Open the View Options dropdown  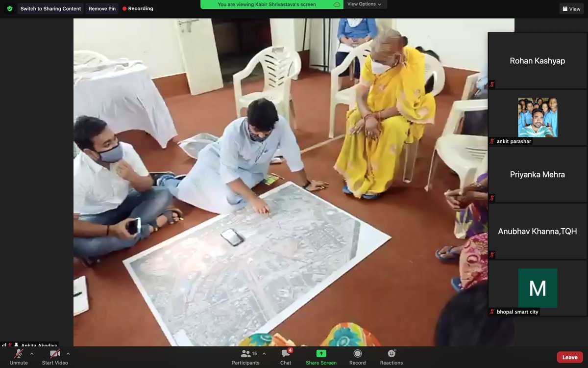(x=365, y=4)
